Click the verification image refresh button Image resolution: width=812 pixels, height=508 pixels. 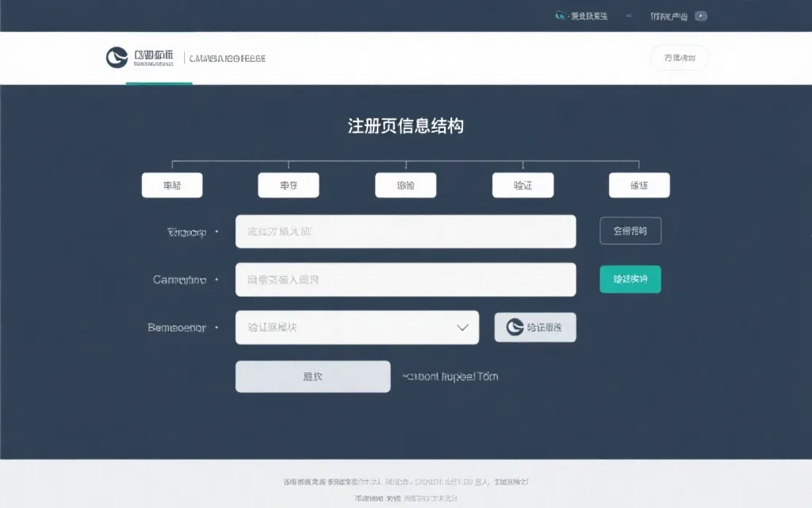[535, 326]
